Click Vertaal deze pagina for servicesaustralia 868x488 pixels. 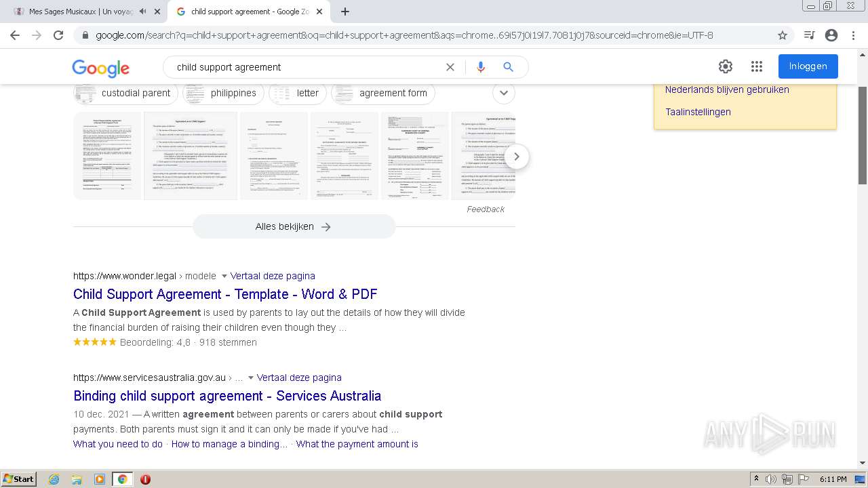299,378
